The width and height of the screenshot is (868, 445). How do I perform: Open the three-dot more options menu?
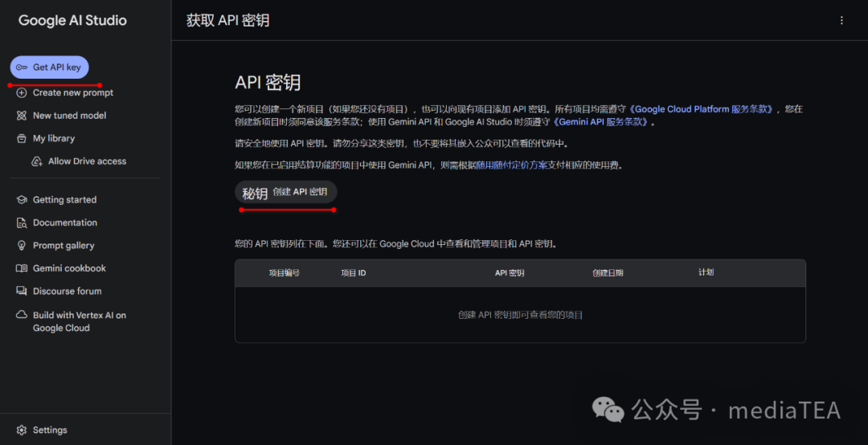tap(841, 20)
